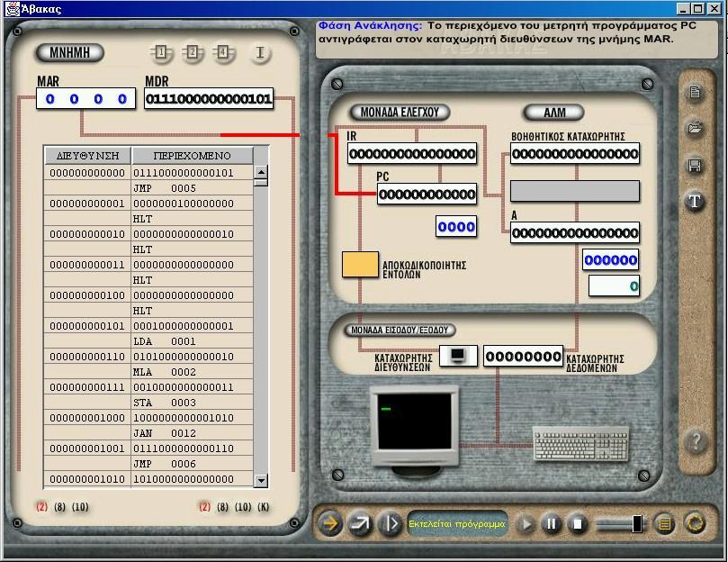Open help with the question mark icon

tap(696, 441)
